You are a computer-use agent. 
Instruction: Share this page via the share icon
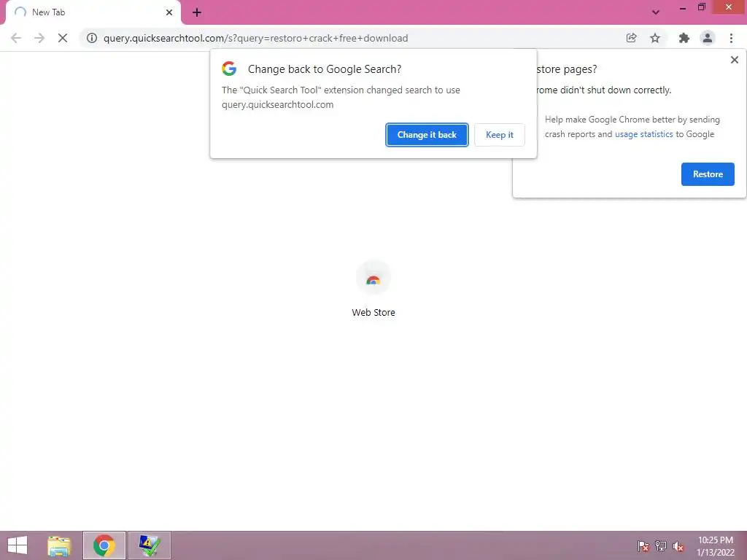pos(631,38)
